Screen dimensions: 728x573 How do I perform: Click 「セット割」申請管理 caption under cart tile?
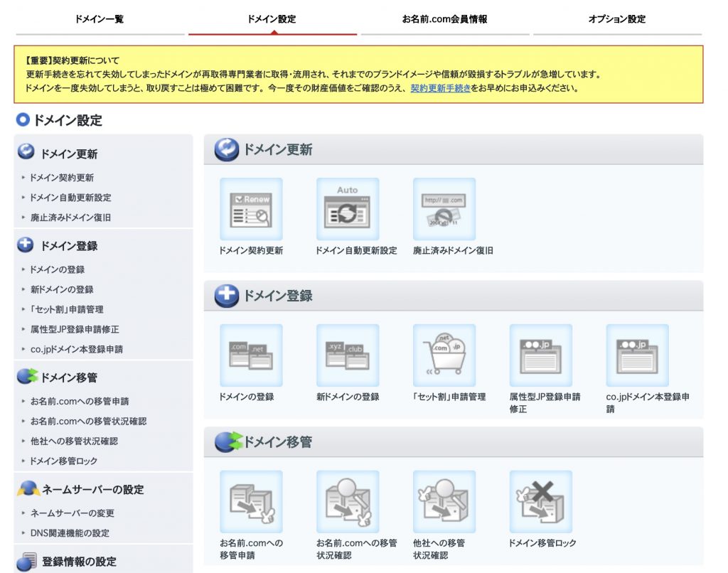tap(449, 397)
